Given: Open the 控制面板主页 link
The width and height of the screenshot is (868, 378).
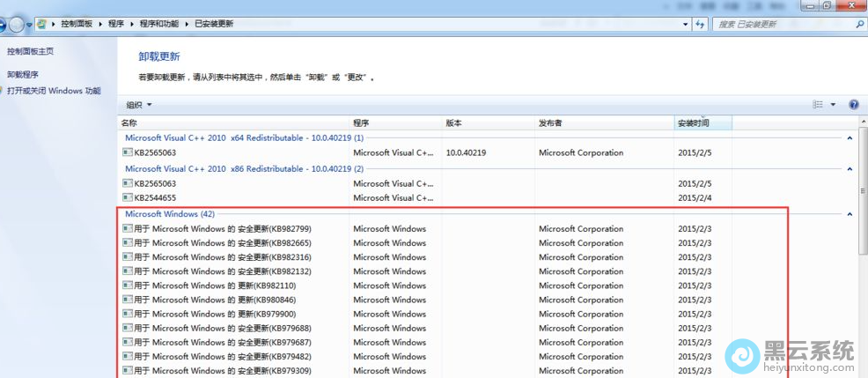Looking at the screenshot, I should pos(30,52).
